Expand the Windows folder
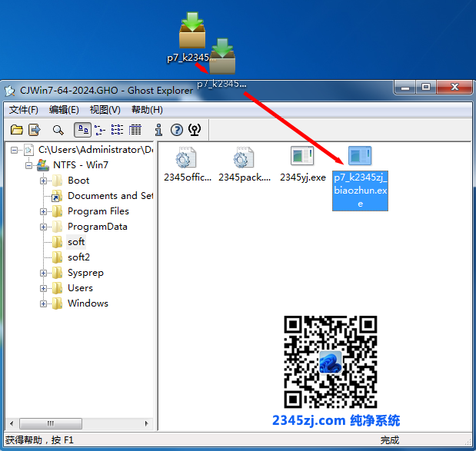476x451 pixels. [x=43, y=303]
